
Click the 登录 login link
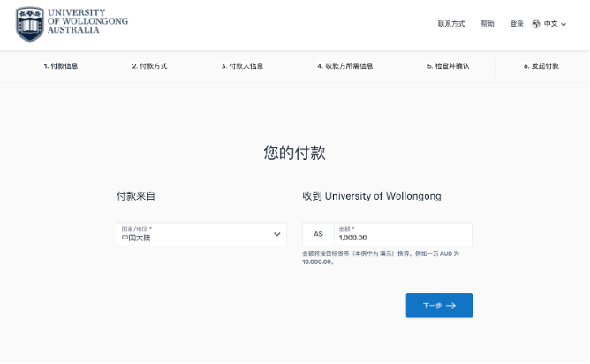(517, 24)
